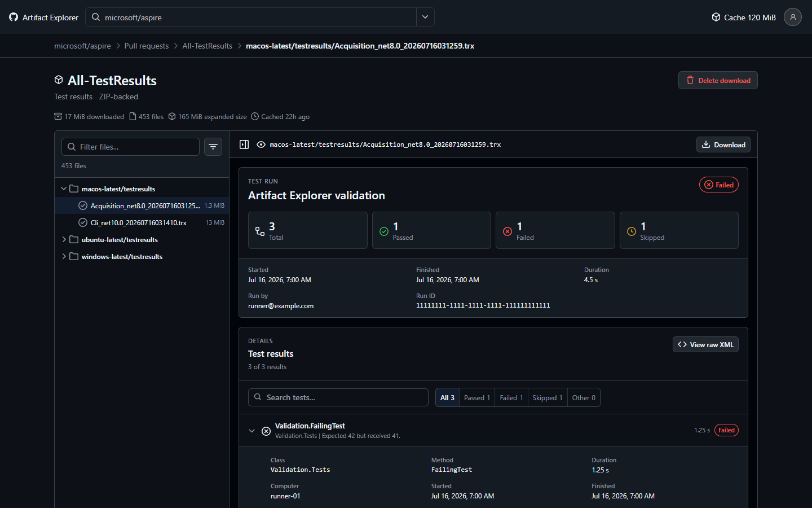Click the Cached 22h ago text
The image size is (812, 508).
(x=285, y=117)
